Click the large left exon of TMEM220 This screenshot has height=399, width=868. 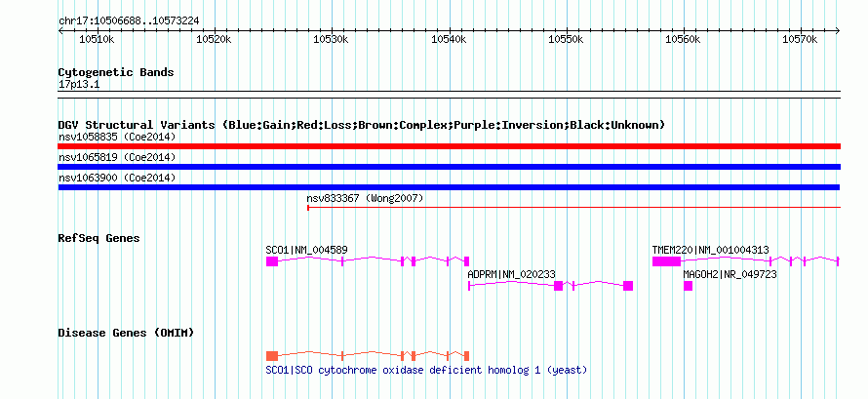click(x=666, y=261)
